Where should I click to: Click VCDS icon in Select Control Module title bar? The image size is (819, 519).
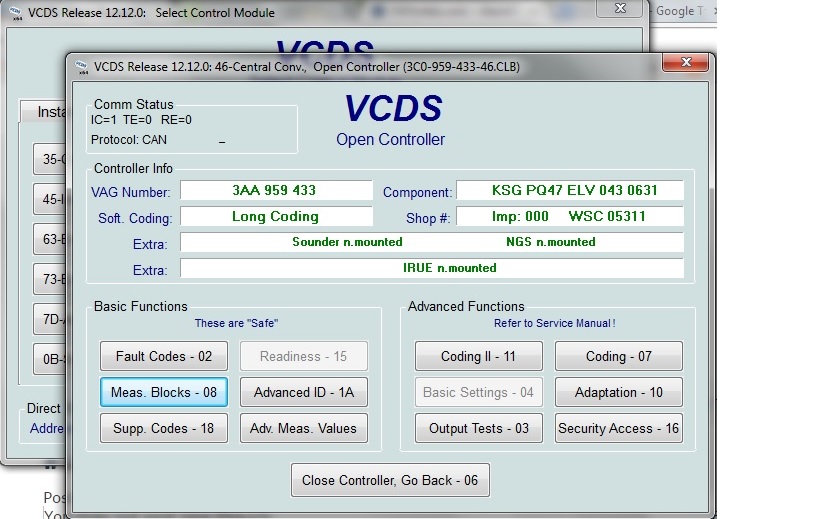12,12
